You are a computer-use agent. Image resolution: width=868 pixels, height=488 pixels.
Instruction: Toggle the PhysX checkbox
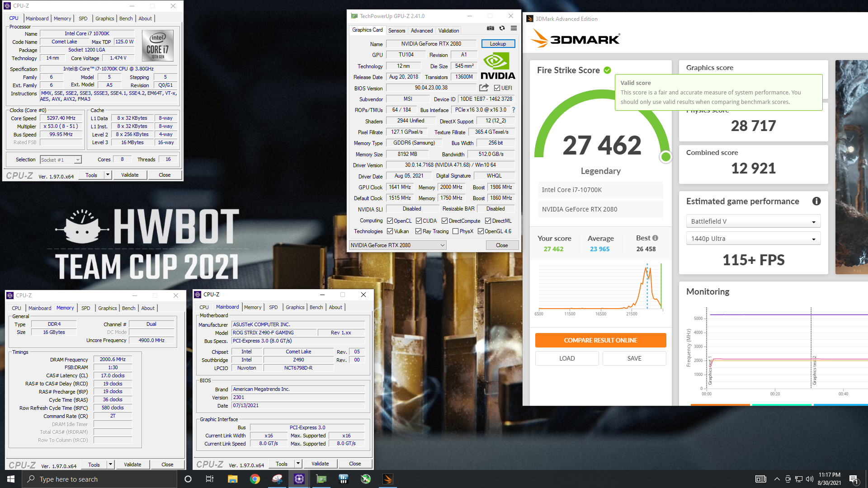455,231
